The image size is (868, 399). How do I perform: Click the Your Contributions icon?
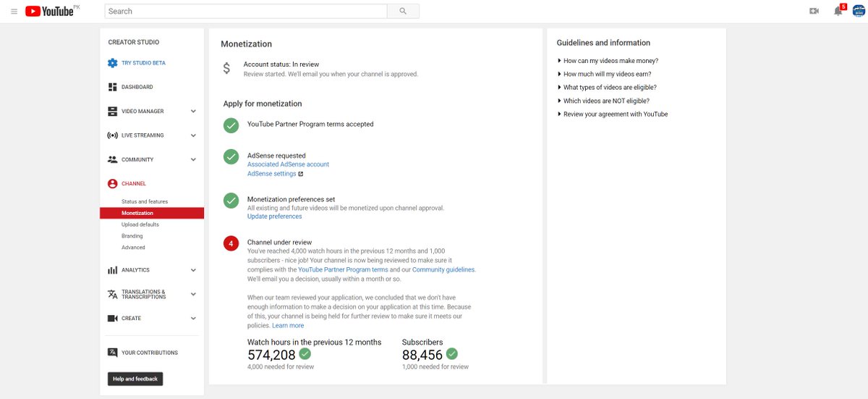112,353
